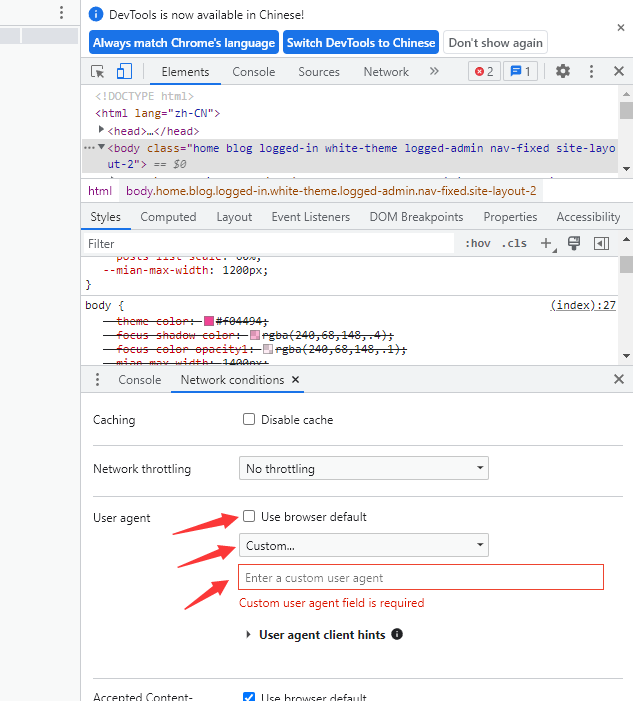Toggle the device toolbar icon

pos(124,71)
